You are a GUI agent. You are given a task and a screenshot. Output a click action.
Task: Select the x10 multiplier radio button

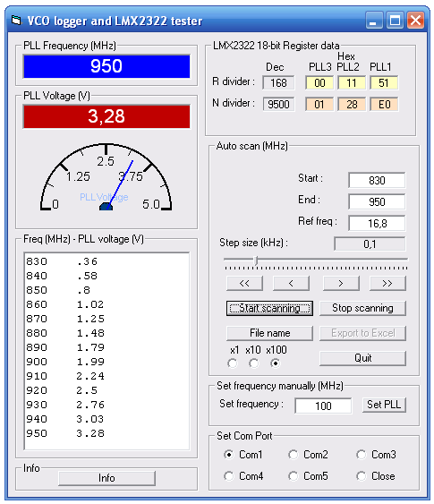tap(254, 363)
